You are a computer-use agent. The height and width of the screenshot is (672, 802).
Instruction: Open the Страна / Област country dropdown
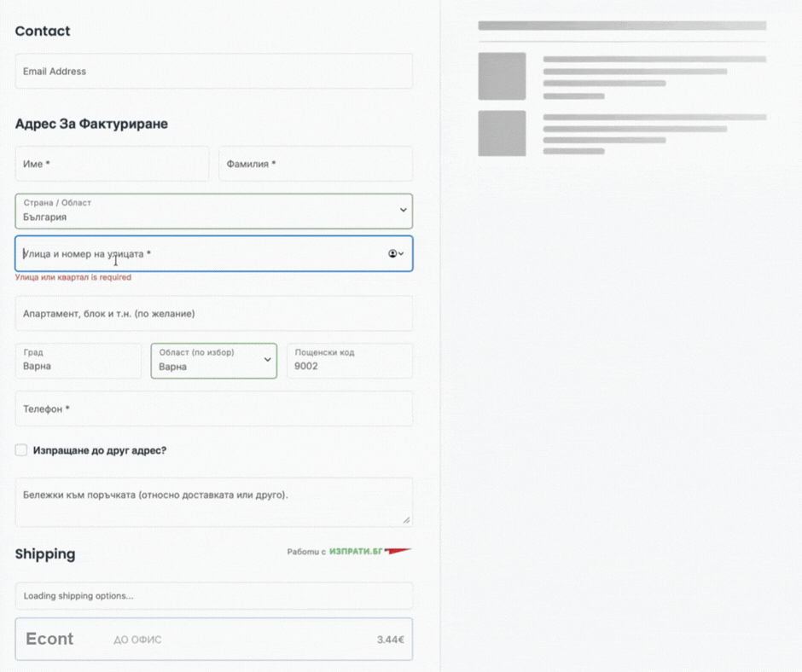pyautogui.click(x=214, y=211)
